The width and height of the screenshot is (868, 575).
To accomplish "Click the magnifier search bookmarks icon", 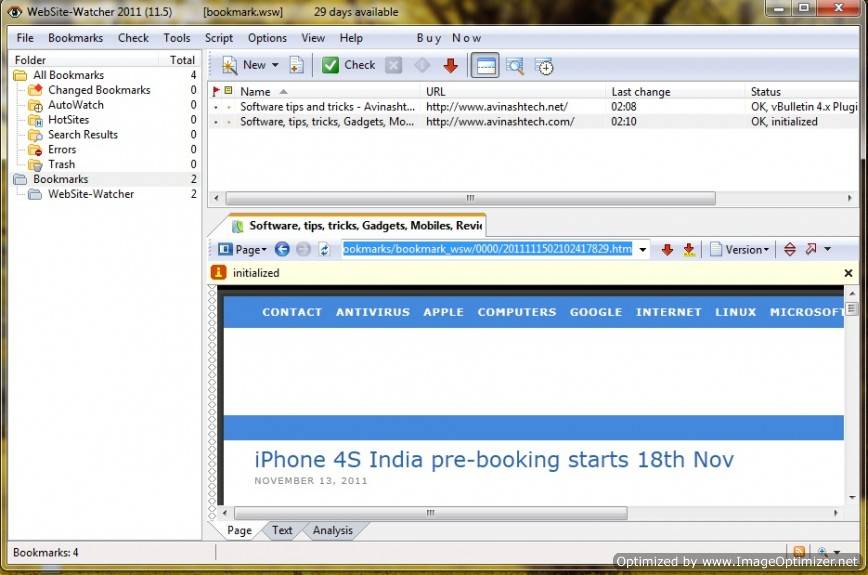I will coord(515,66).
